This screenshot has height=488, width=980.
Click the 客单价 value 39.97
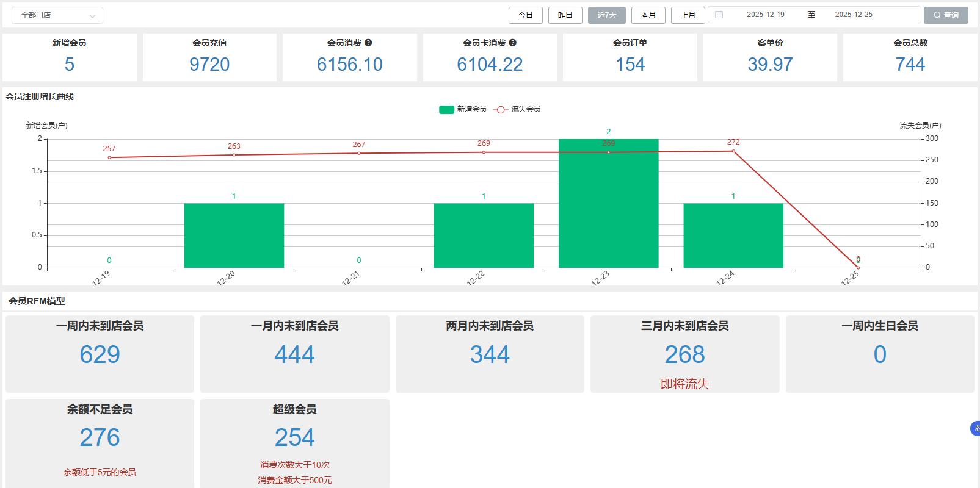coord(770,64)
